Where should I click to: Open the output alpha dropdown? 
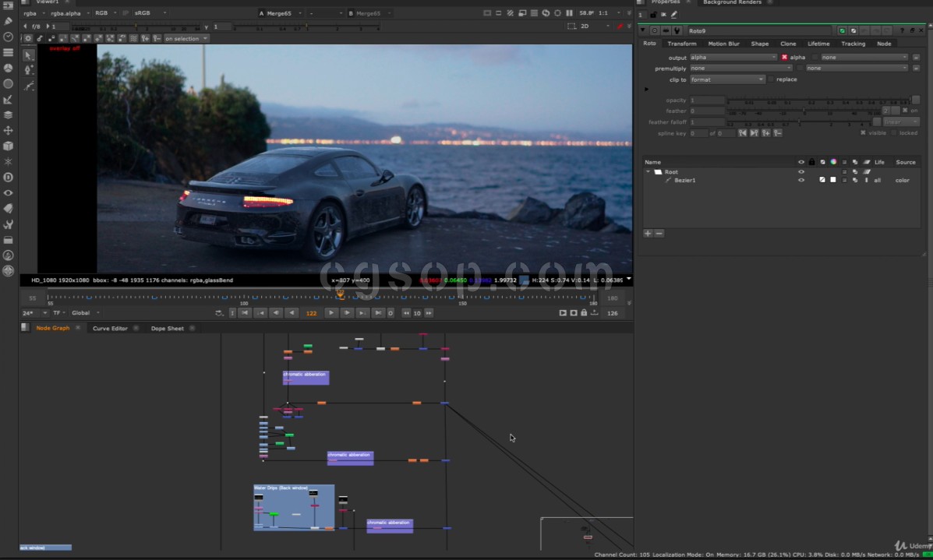click(732, 57)
